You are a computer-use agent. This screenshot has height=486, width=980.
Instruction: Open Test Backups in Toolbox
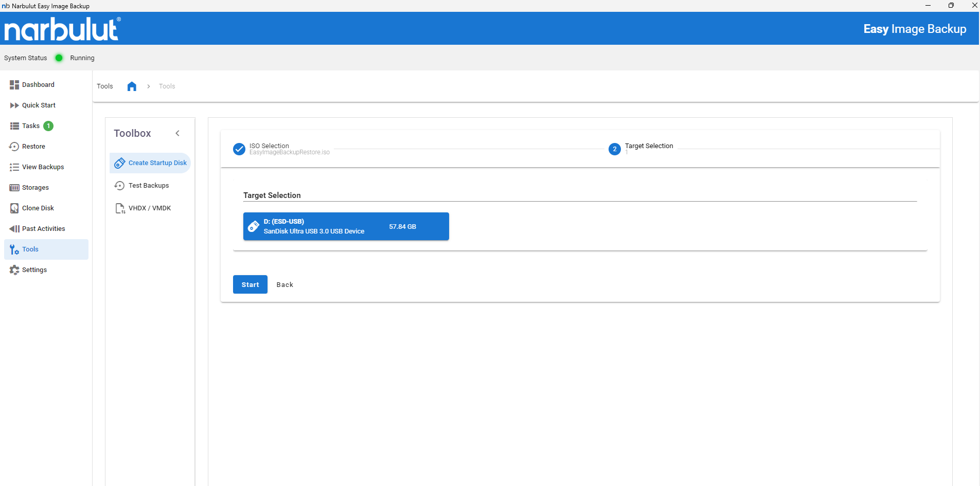(148, 186)
